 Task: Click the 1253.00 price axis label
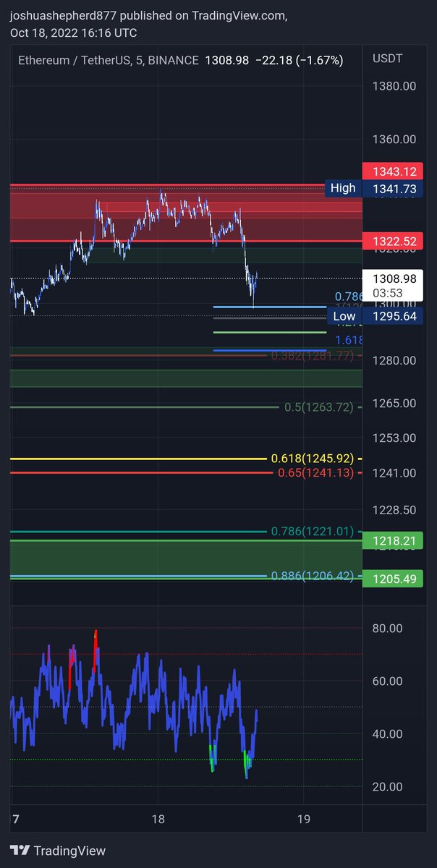[394, 438]
